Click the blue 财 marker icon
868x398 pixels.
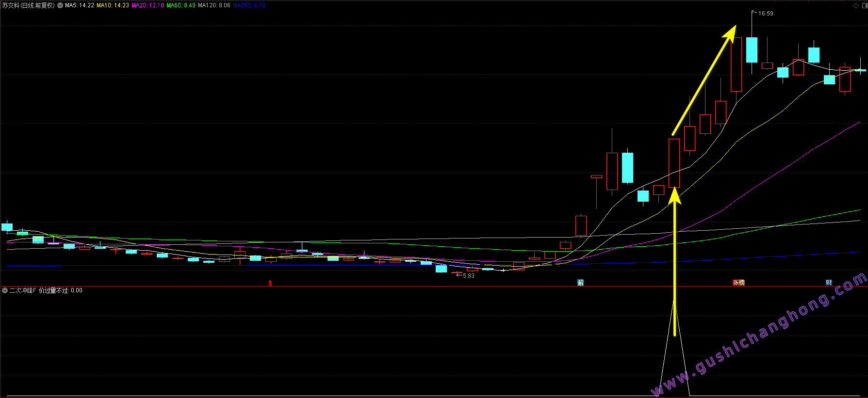[x=829, y=283]
